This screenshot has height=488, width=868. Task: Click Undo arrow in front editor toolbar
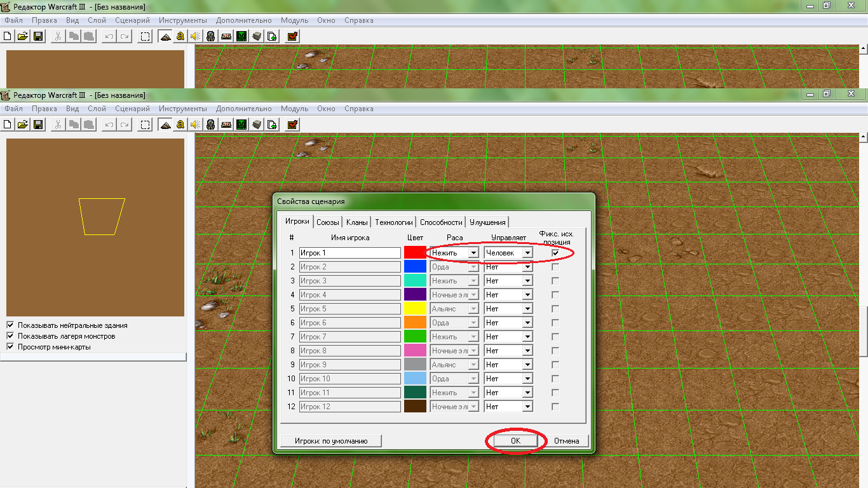tap(109, 125)
